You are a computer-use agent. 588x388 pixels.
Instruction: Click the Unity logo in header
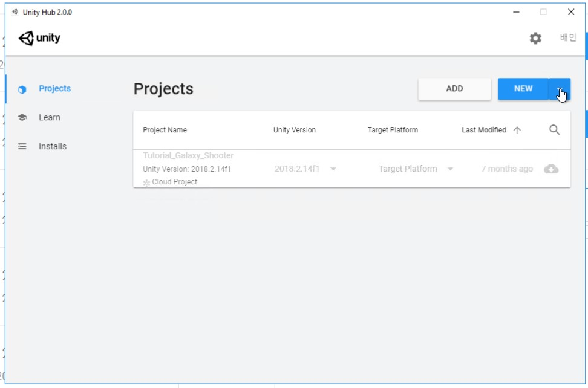[39, 38]
